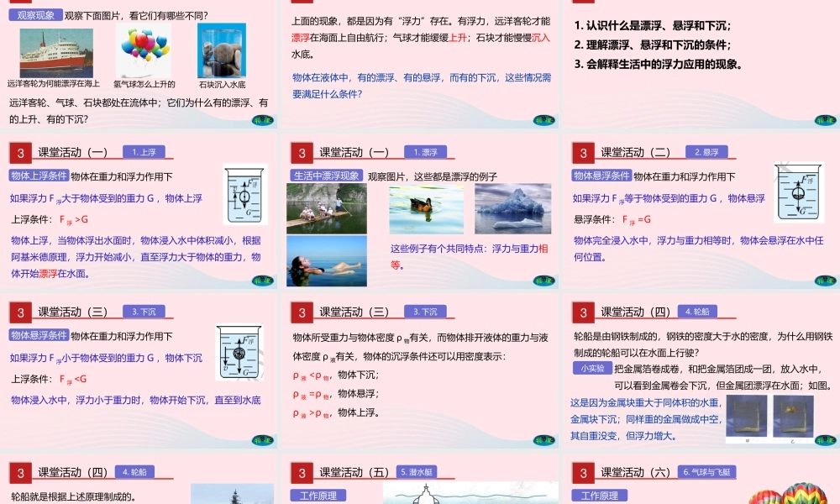
Task: Select the bamboo raft photo
Action: [327, 208]
